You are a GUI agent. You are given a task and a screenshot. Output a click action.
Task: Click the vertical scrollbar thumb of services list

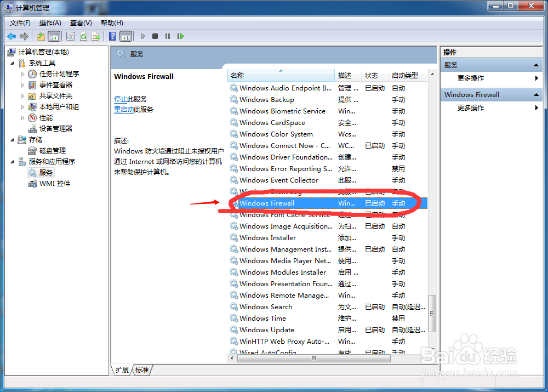432,314
